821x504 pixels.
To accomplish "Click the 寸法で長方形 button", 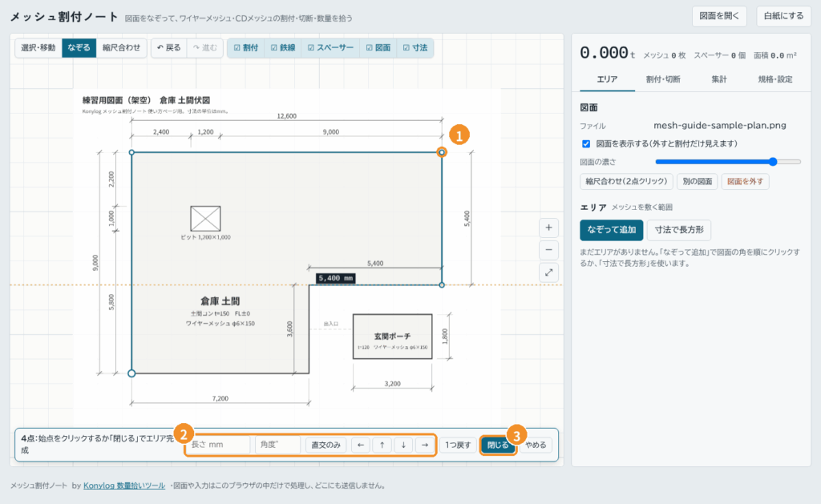I will click(679, 230).
